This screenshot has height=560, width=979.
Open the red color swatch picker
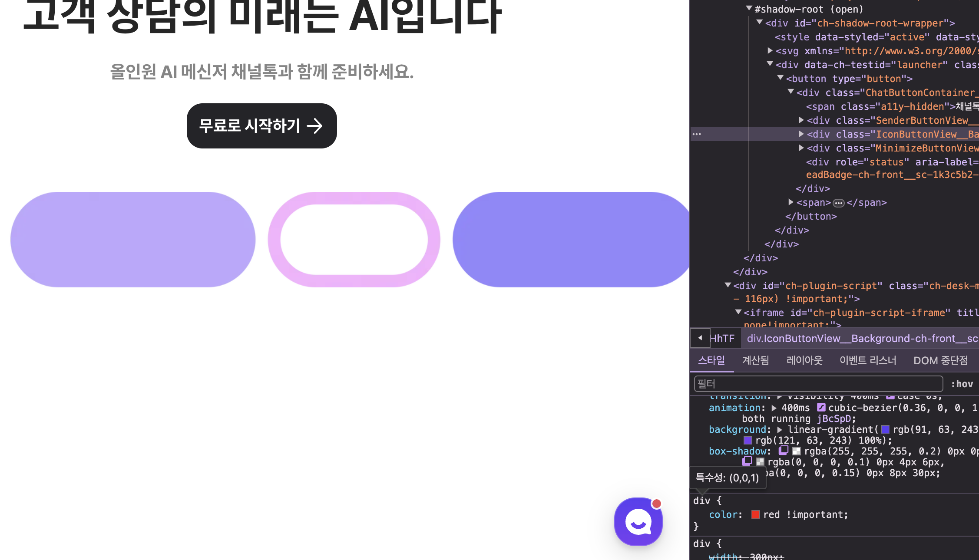point(756,514)
